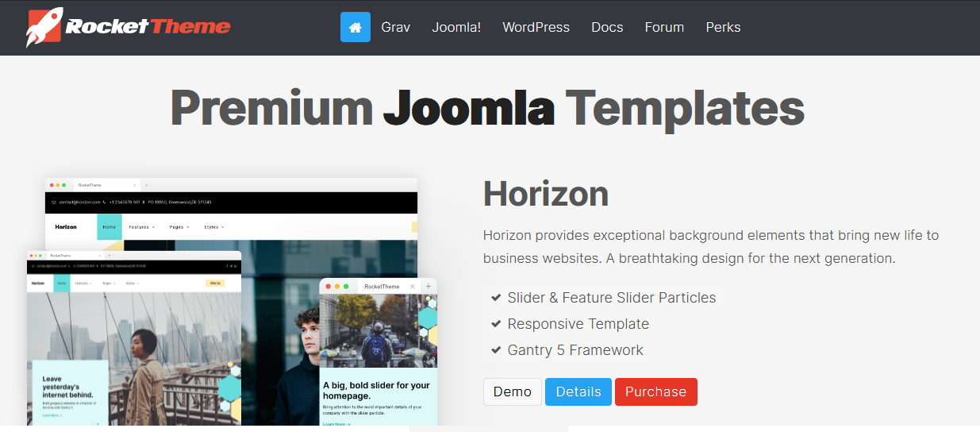This screenshot has height=432, width=980.
Task: Click checkmark icon next to Gantry 5 Framework
Action: pos(496,350)
